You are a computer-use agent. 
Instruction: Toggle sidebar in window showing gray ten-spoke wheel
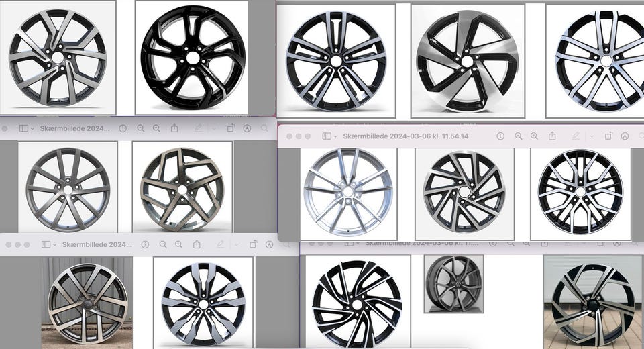[x=24, y=128]
